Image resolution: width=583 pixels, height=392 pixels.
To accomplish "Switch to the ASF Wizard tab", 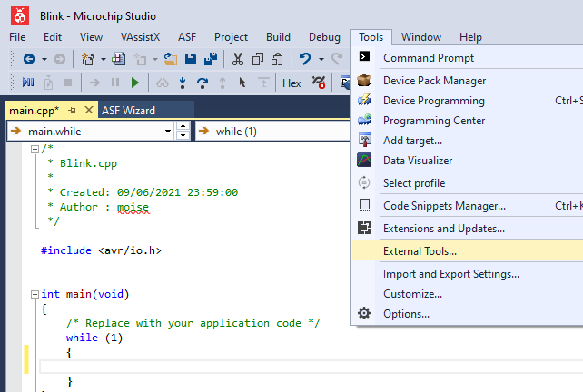I will click(129, 111).
